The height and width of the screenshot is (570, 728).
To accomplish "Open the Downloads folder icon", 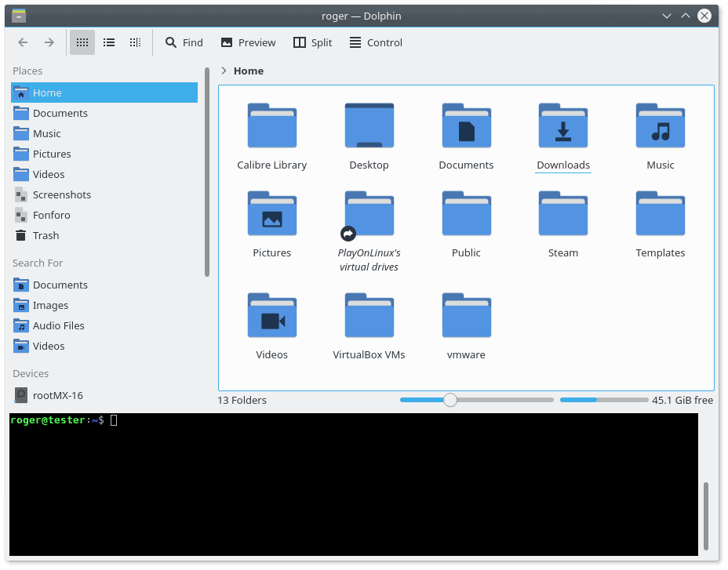I will coord(562,126).
